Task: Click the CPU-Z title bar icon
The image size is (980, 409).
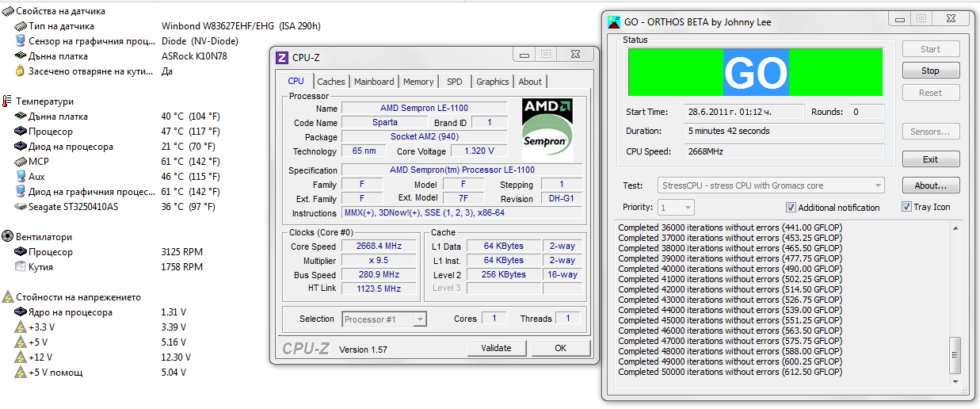Action: pyautogui.click(x=281, y=57)
